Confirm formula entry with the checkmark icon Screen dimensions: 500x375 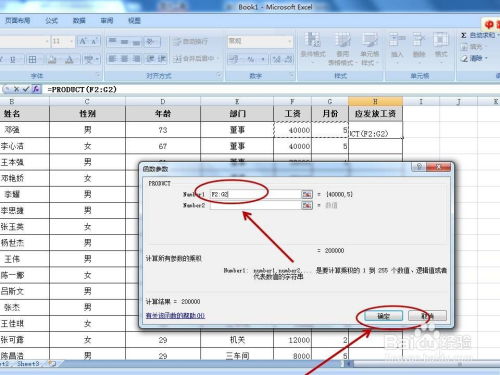(26, 89)
